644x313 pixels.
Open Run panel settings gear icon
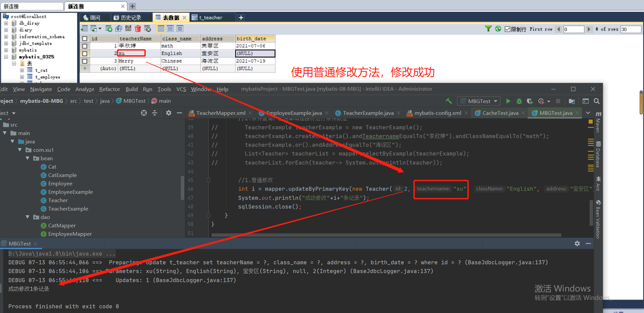(577, 243)
